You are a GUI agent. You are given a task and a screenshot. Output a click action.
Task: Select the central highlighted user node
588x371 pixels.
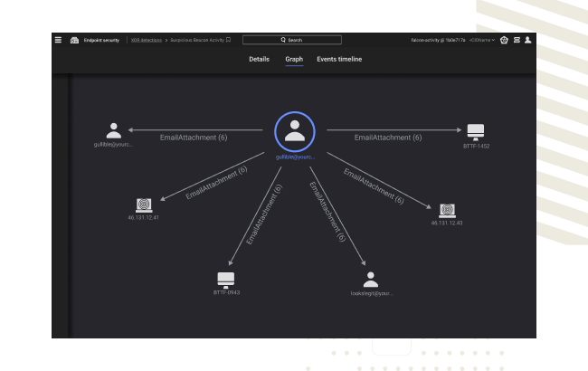[x=295, y=132]
